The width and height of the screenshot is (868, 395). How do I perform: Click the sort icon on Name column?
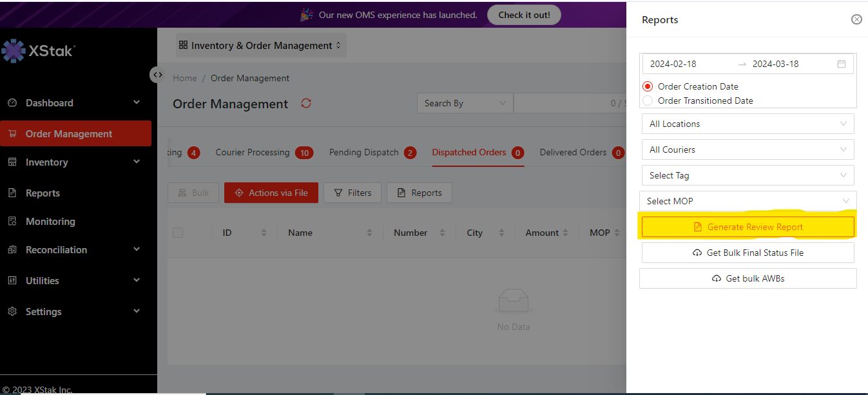(369, 233)
